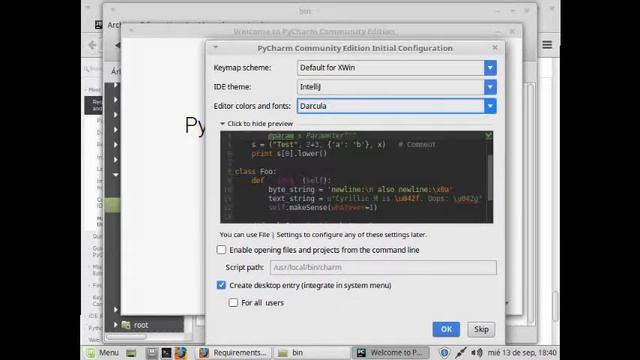Click the Darcula code preview pane
The width and height of the screenshot is (640, 360).
coord(356,177)
